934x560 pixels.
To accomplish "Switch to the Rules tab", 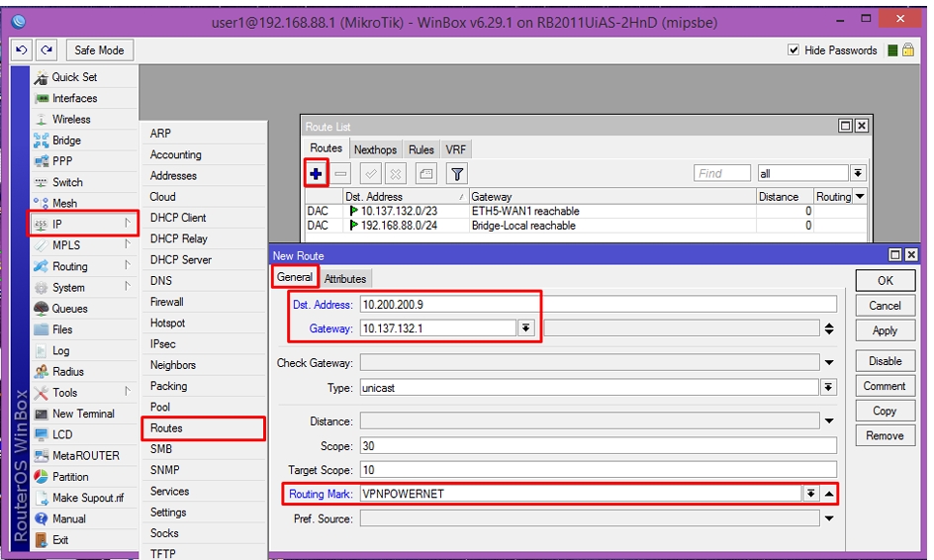I will click(x=421, y=149).
